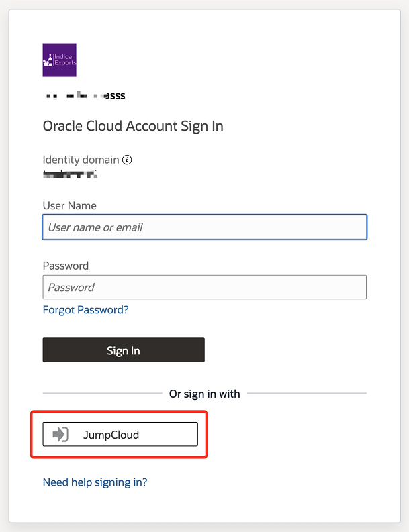Click the JumpCloud sign-in arrow icon
Screen dimensions: 409x532
[x=60, y=434]
